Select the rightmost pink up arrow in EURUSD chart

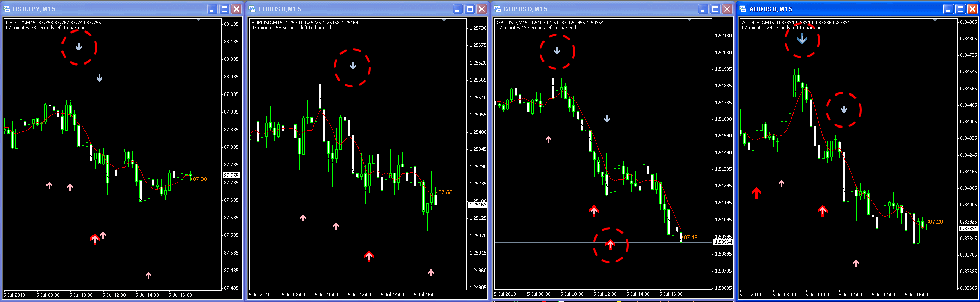pyautogui.click(x=431, y=272)
